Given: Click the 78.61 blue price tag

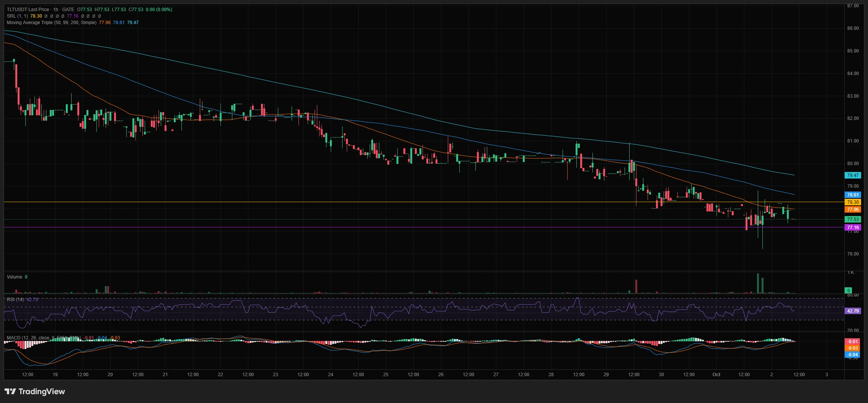Looking at the screenshot, I should (x=853, y=195).
